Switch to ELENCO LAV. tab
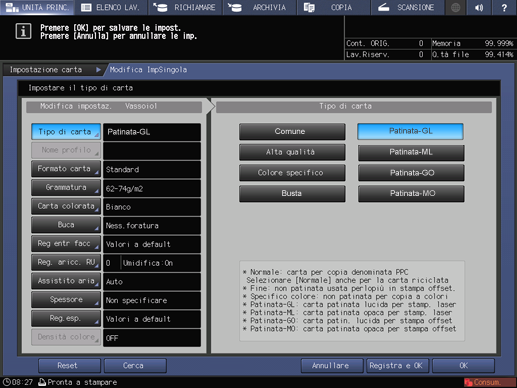 [111, 7]
